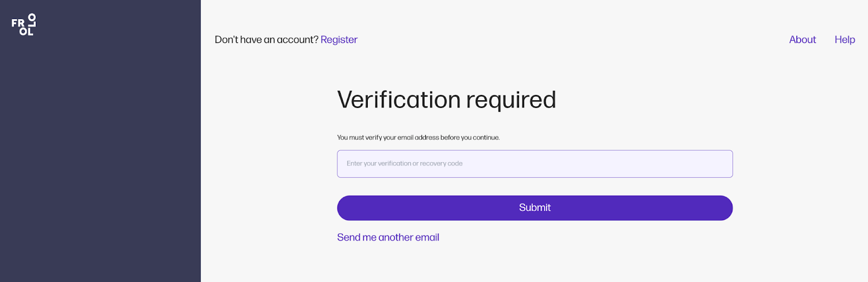Click the 'Verification required' heading
The height and width of the screenshot is (282, 868).
click(x=446, y=100)
